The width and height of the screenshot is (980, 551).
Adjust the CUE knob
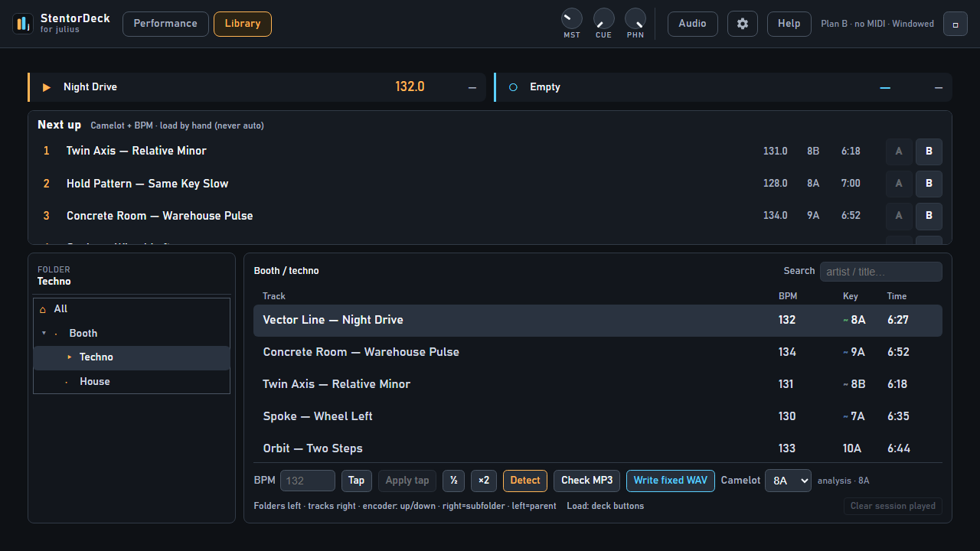tap(604, 18)
